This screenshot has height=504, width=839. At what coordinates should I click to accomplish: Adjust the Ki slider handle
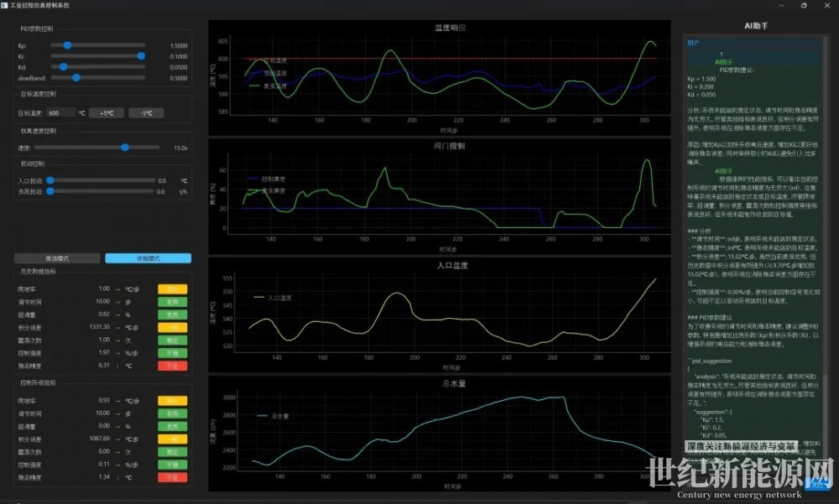coord(141,56)
